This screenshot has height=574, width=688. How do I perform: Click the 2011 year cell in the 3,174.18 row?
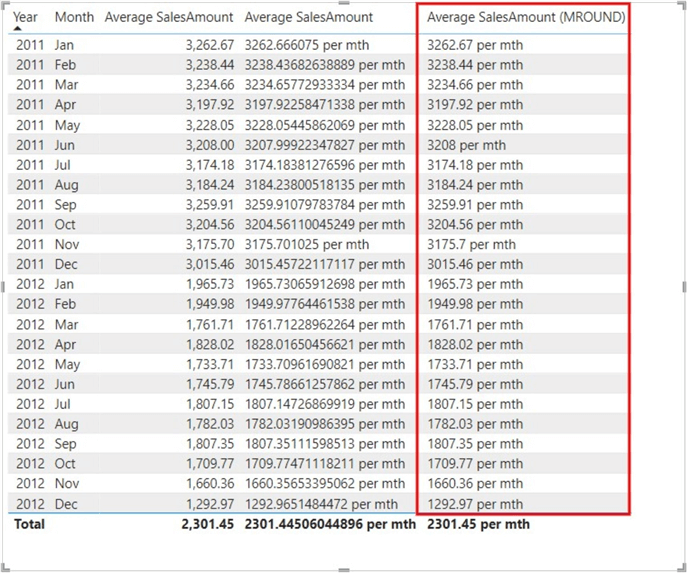30,165
